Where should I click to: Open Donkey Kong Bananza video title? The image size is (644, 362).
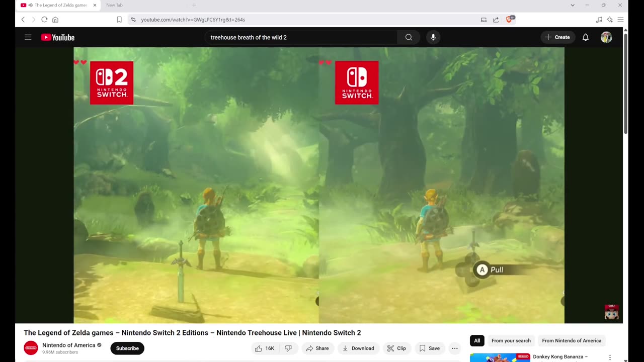(560, 357)
